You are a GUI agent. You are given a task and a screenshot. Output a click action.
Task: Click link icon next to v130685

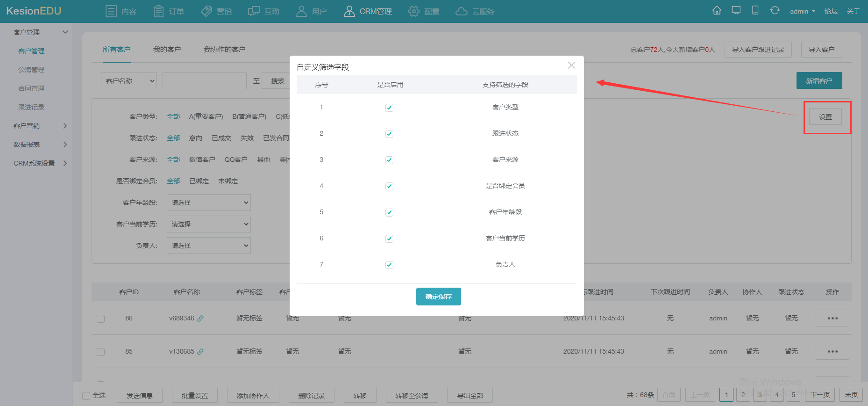point(200,351)
